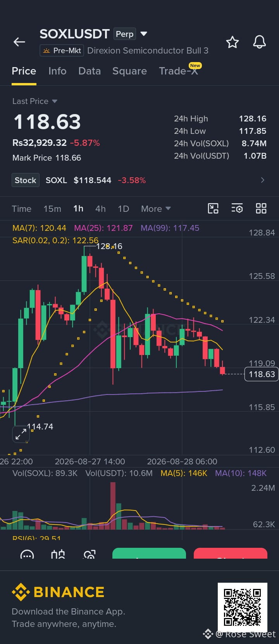Screen dimensions: 279x644
Task: Tap the 128.16 high marker on chart
Action: click(109, 246)
